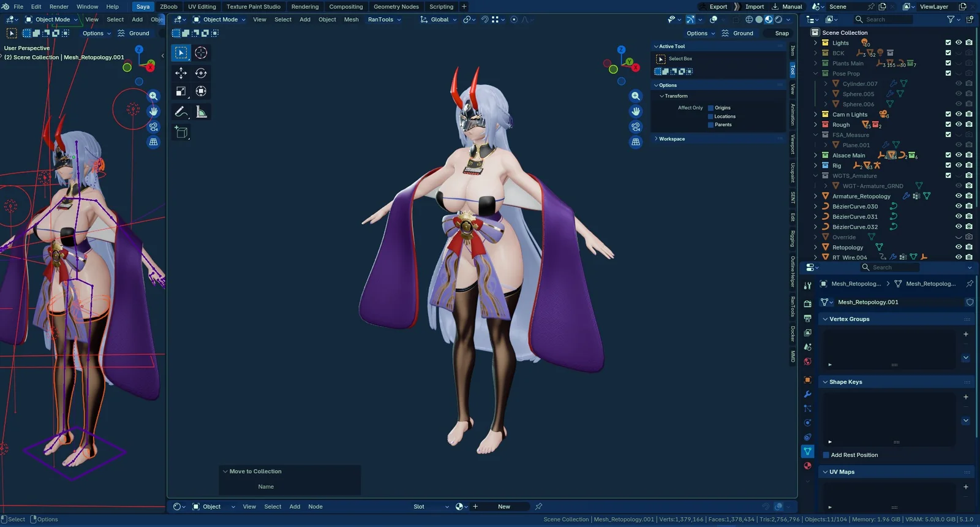Open the Object Constraints properties tab icon
The width and height of the screenshot is (980, 527).
pos(807,437)
